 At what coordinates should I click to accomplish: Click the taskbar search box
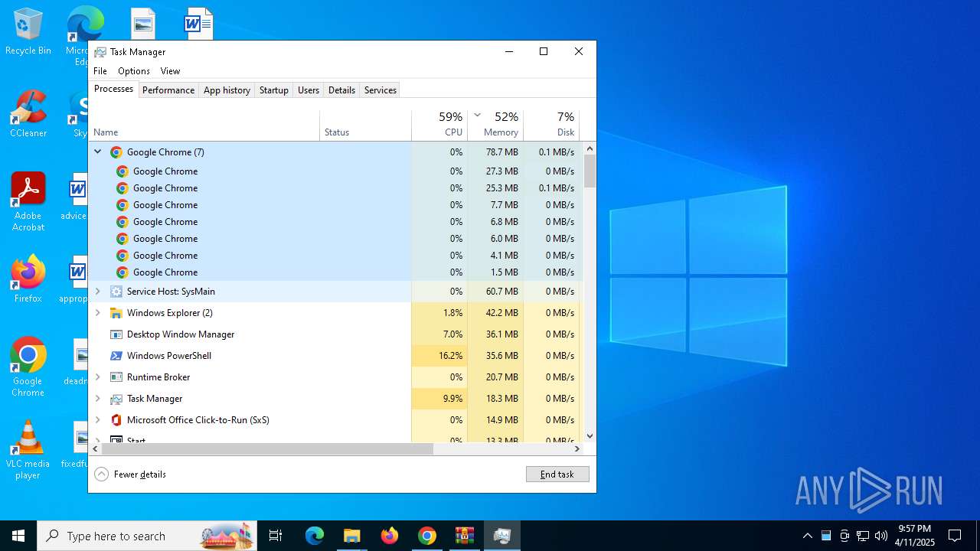(148, 536)
